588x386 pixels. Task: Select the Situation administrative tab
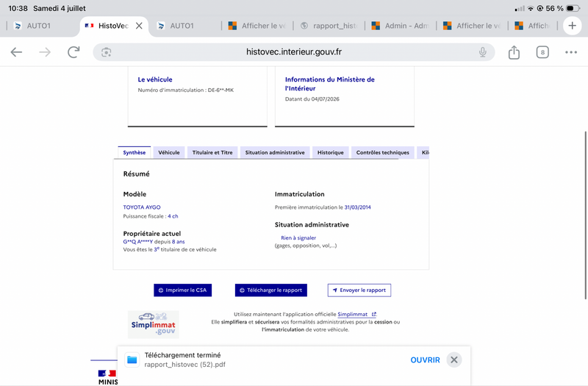tap(275, 152)
